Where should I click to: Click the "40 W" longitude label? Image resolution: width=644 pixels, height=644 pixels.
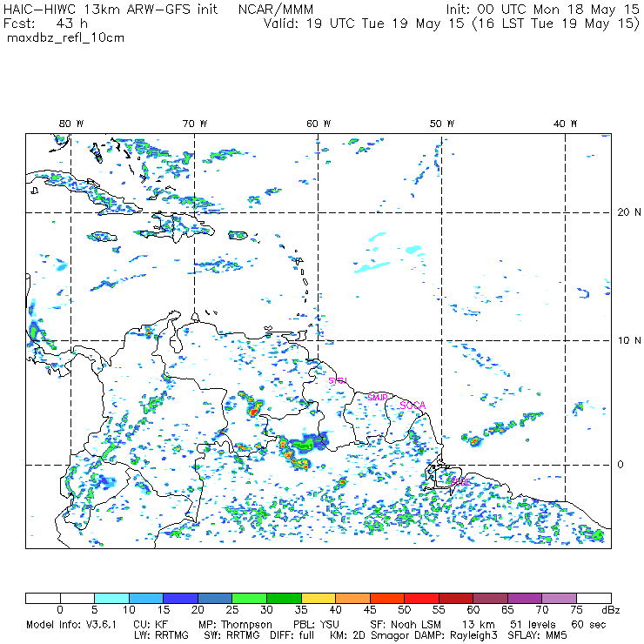point(565,124)
